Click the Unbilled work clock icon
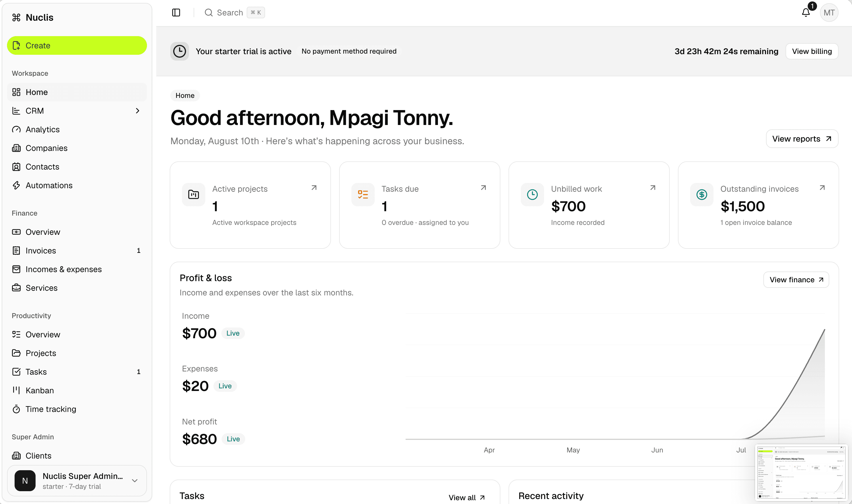Viewport: 852px width, 504px height. pos(532,195)
